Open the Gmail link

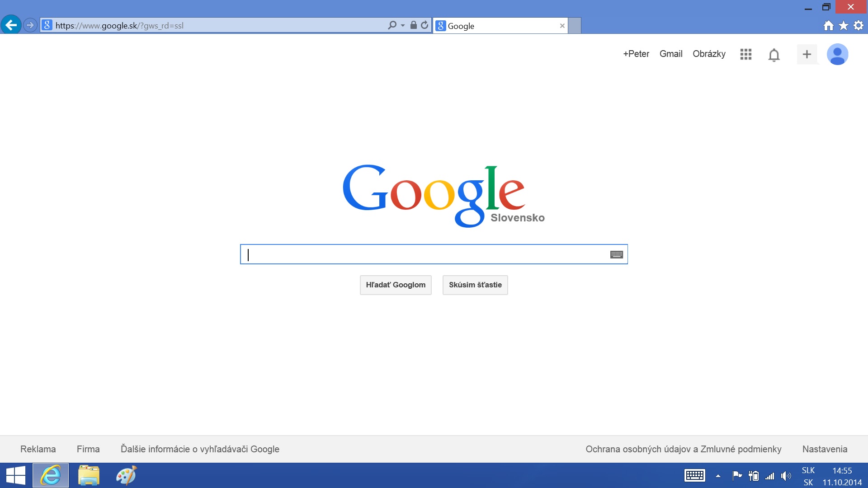click(x=671, y=54)
